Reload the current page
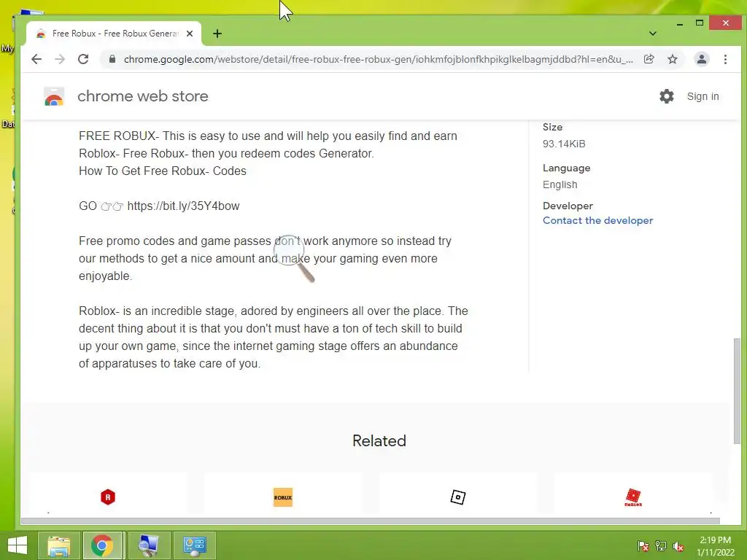 click(83, 59)
